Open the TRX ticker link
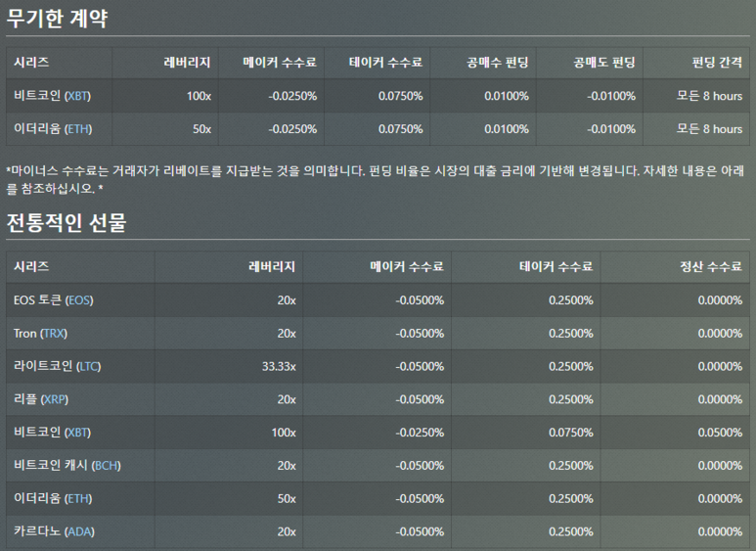This screenshot has width=756, height=551. tap(54, 334)
